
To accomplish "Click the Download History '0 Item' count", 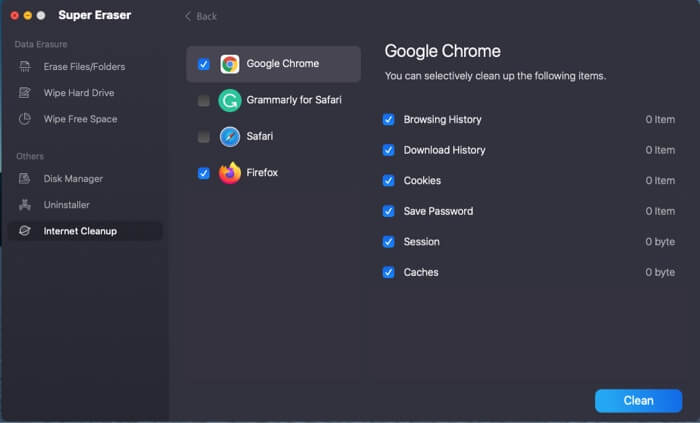I will tap(660, 150).
